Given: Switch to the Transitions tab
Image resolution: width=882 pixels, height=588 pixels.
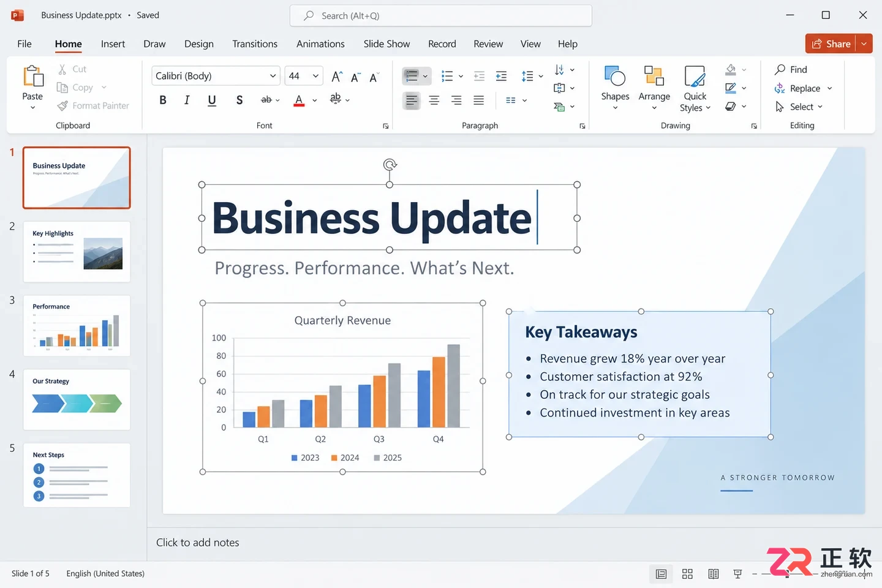Looking at the screenshot, I should [255, 43].
